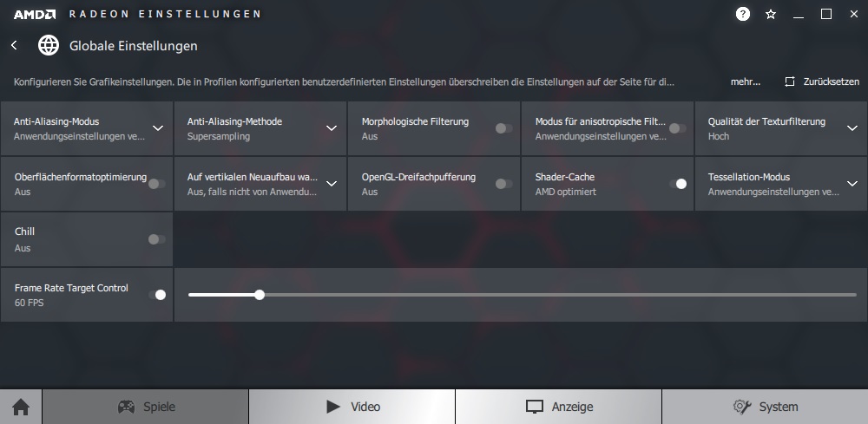Go to the Home icon tab
The height and width of the screenshot is (424, 868).
pos(21,407)
